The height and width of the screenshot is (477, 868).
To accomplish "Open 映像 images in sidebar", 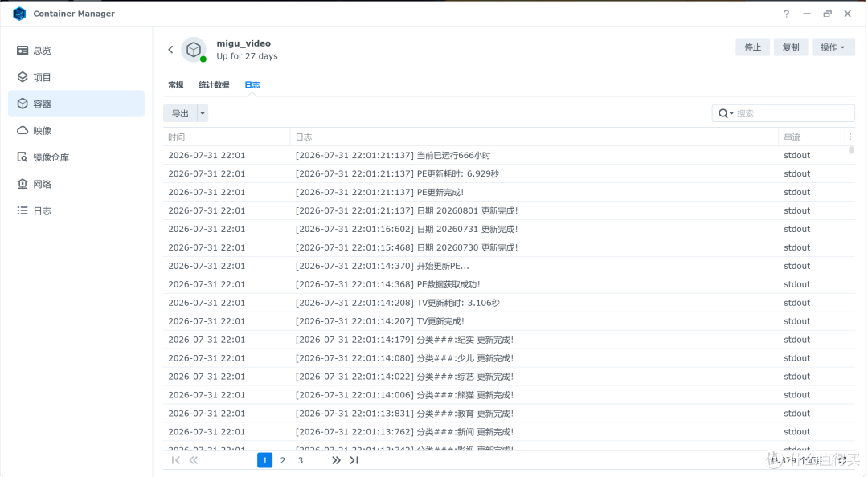I will coord(76,131).
